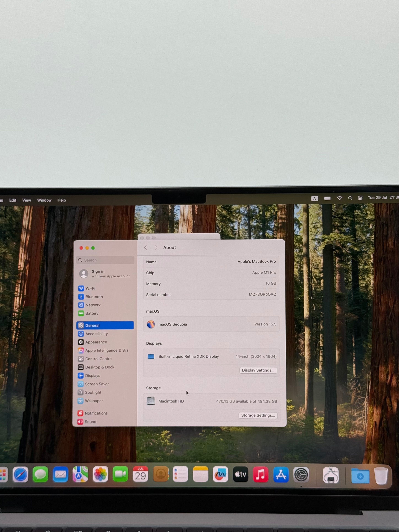The width and height of the screenshot is (399, 532).
Task: Open Downloads folder in the Dock
Action: point(360,476)
